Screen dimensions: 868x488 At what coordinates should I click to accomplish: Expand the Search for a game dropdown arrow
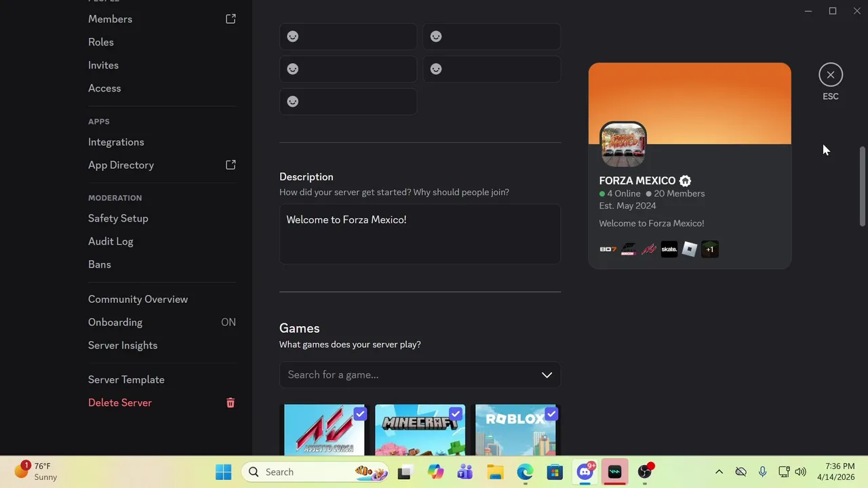[547, 375]
